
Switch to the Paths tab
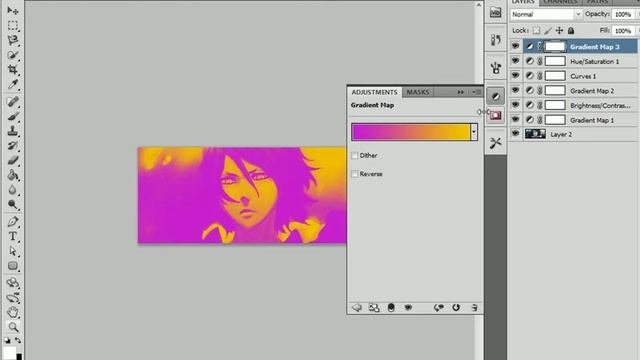pyautogui.click(x=598, y=2)
